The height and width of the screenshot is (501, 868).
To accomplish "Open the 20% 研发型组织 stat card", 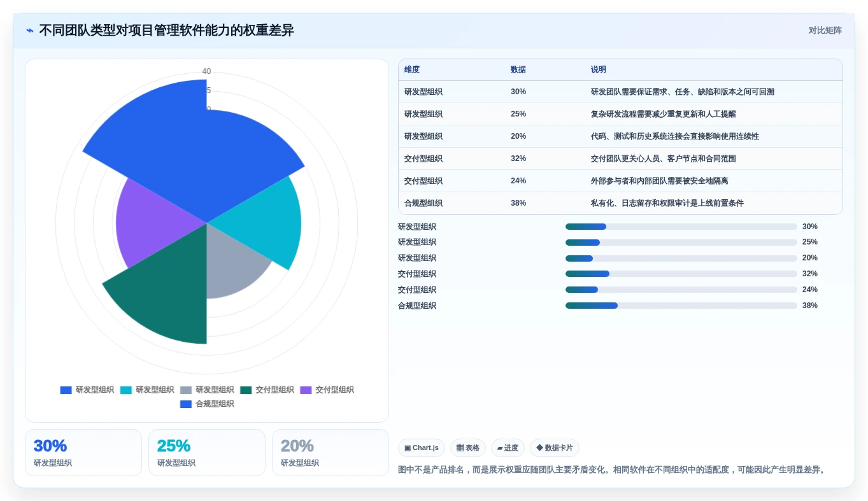I will [x=331, y=453].
